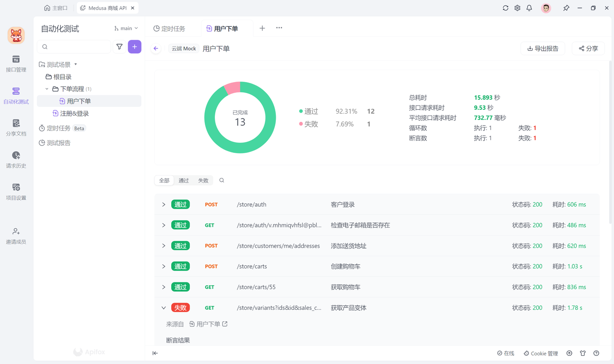Click the filter funnel icon
Screen dimensions: 614x364
(x=119, y=47)
